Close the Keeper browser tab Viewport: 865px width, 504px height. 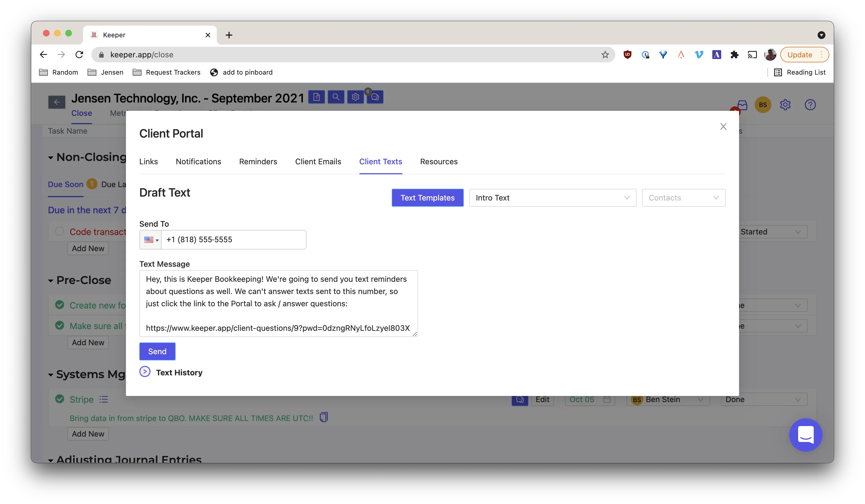pyautogui.click(x=208, y=35)
